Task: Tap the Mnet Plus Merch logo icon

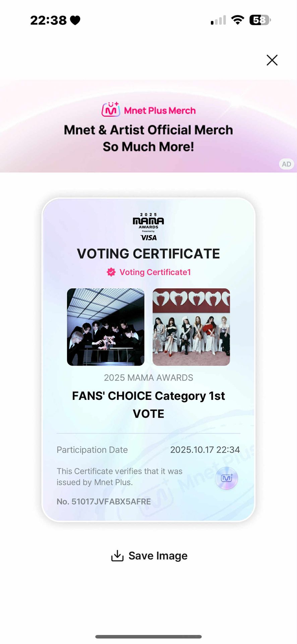Action: (x=111, y=110)
